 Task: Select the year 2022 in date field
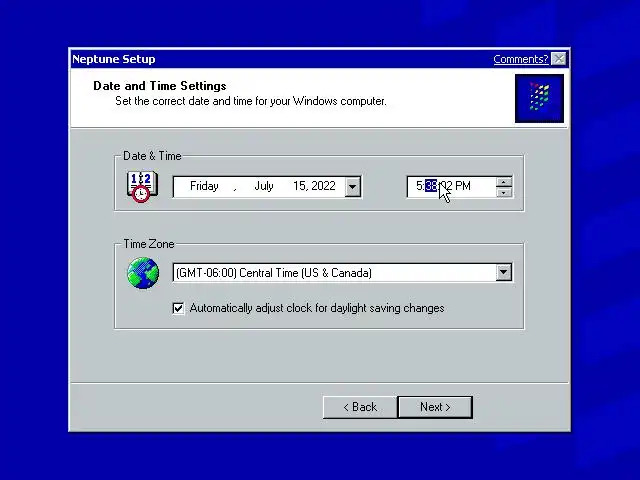[x=323, y=186]
